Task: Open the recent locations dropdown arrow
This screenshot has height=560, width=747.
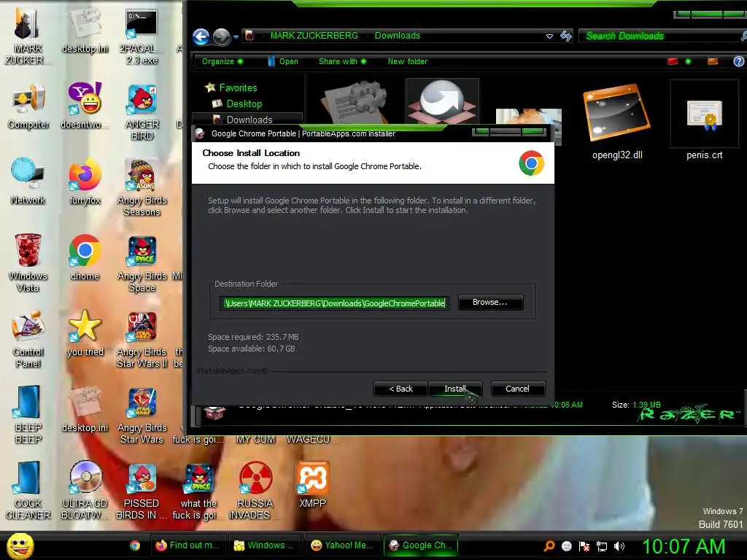Action: 236,36
